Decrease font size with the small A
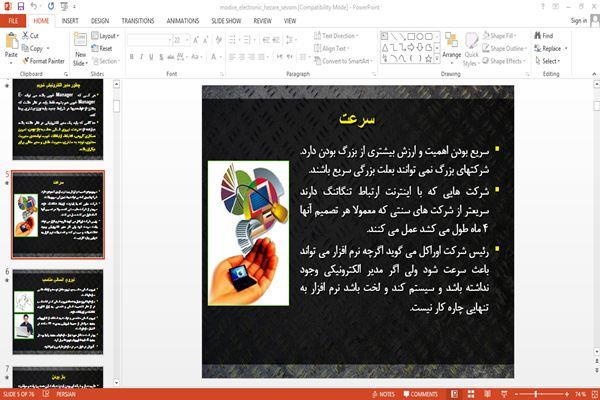The height and width of the screenshot is (400, 600). (206, 40)
